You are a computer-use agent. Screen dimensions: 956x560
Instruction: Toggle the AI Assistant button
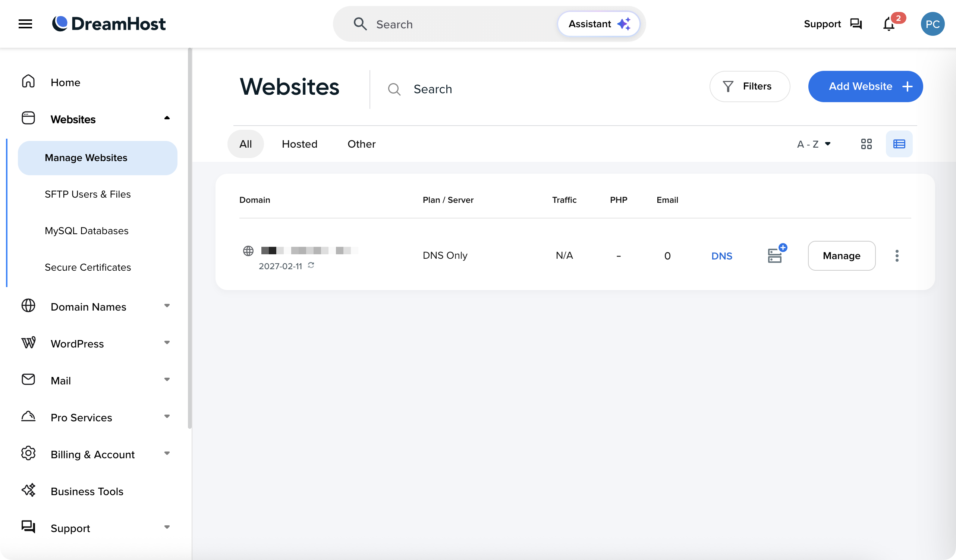click(598, 24)
